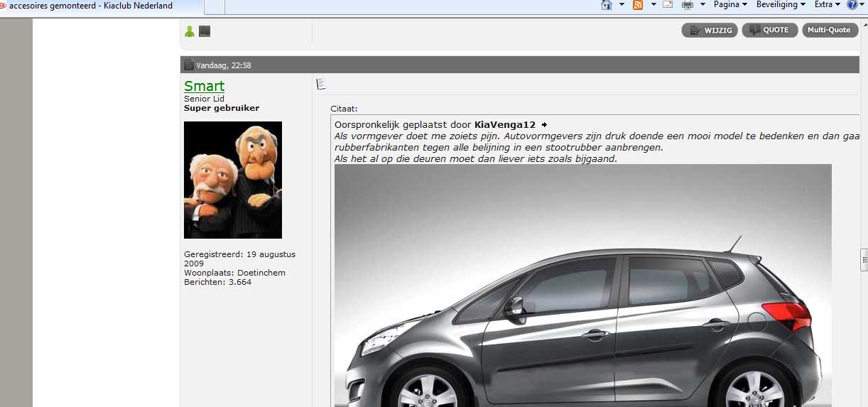Expand the print options dropdown arrow
This screenshot has height=407, width=868.
pyautogui.click(x=702, y=5)
